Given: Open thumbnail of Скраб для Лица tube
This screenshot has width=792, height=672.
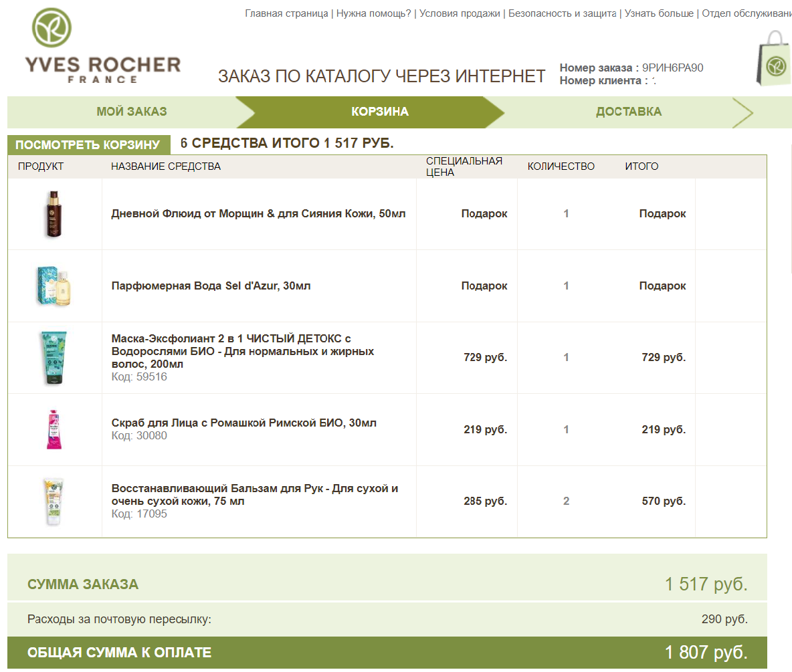Looking at the screenshot, I should pos(54,430).
